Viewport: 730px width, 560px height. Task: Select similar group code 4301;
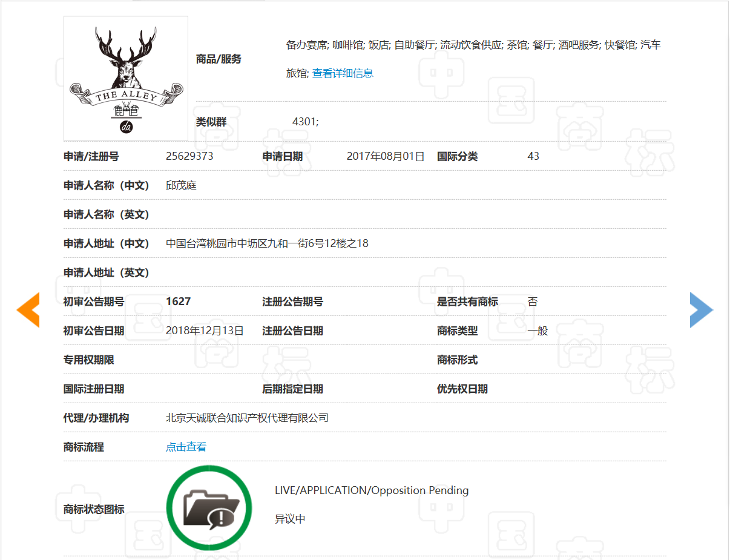305,122
